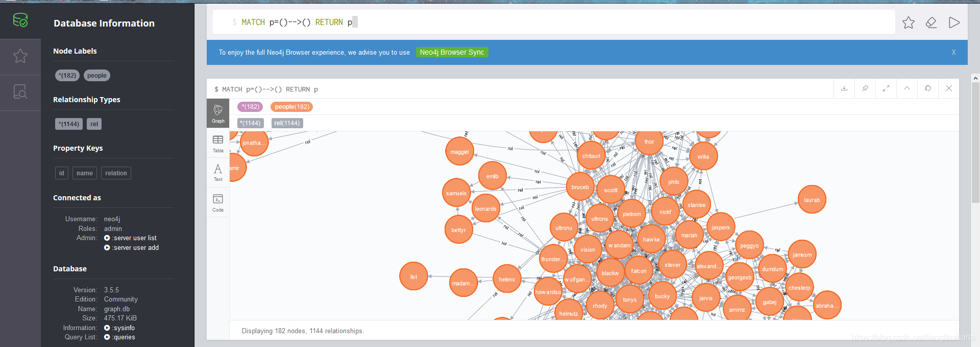980x347 pixels.
Task: Run the :queries command
Action: coord(119,337)
